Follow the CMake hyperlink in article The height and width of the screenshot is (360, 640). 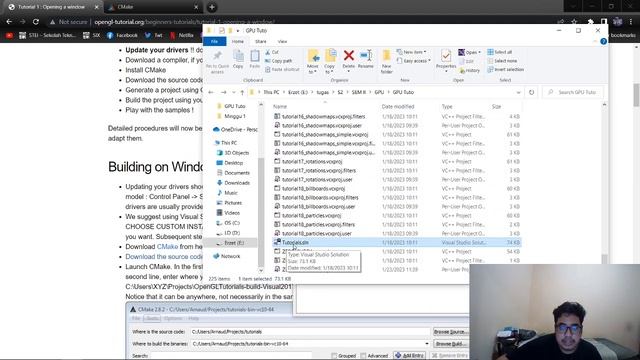click(167, 247)
